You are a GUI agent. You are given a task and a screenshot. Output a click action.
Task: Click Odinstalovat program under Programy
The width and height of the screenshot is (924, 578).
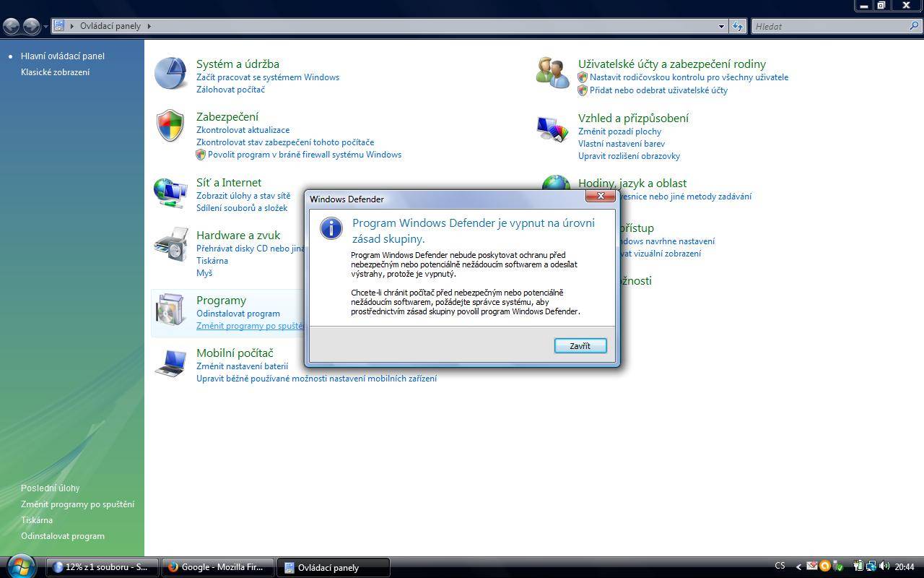click(x=238, y=314)
